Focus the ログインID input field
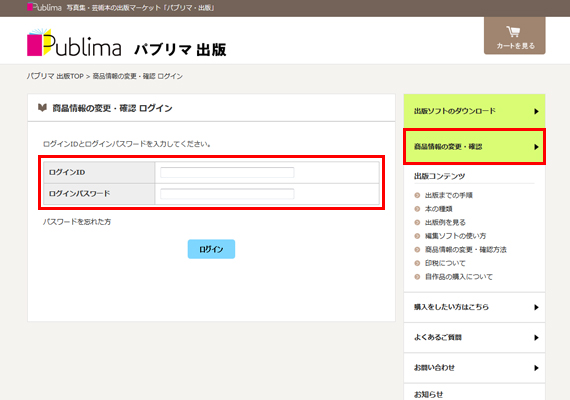570x400 pixels. 227,172
